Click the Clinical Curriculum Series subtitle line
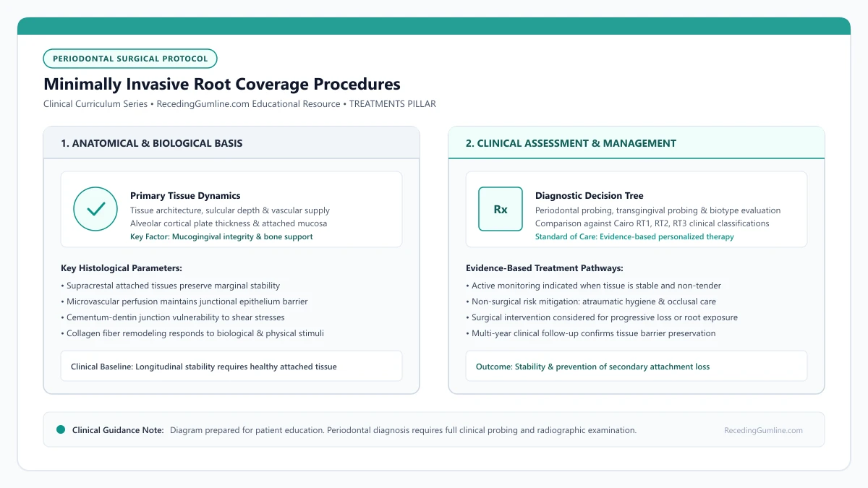868x488 pixels. pyautogui.click(x=239, y=104)
